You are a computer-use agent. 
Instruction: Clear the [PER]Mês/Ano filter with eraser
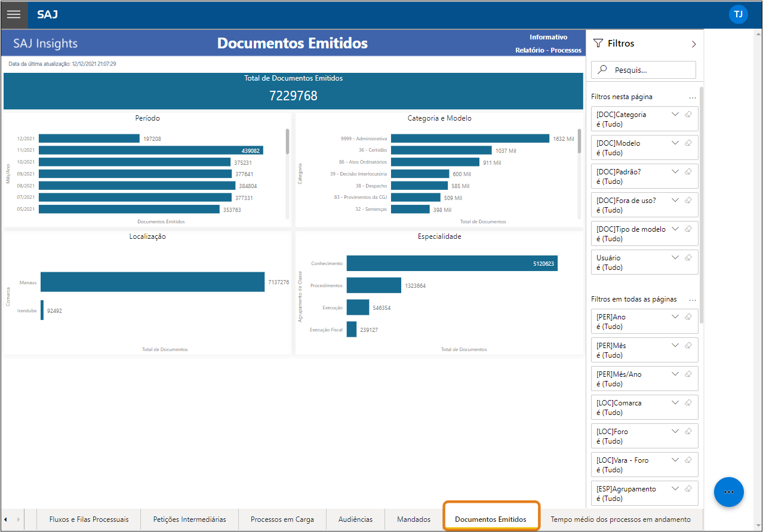point(688,374)
